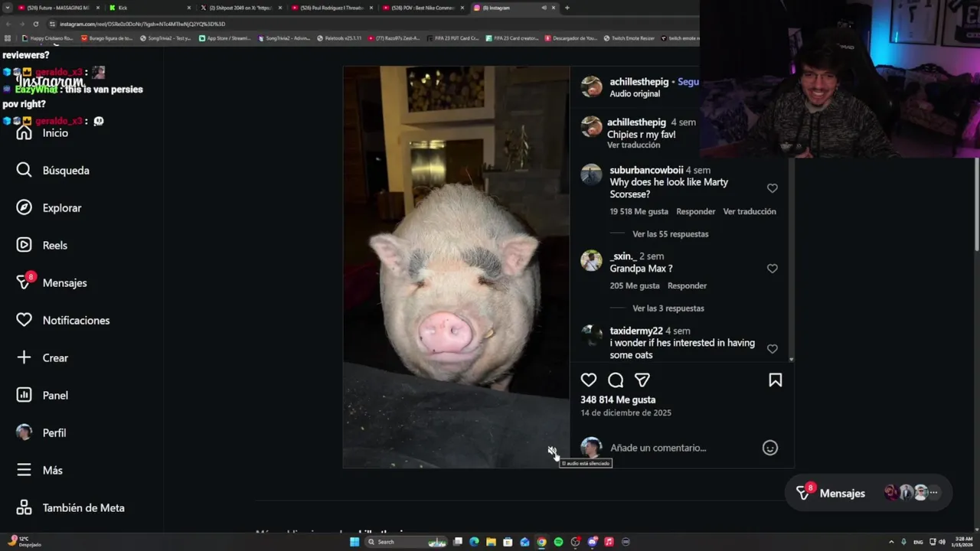Click the address bar URL
Screen dimensions: 980x551
pos(142,24)
